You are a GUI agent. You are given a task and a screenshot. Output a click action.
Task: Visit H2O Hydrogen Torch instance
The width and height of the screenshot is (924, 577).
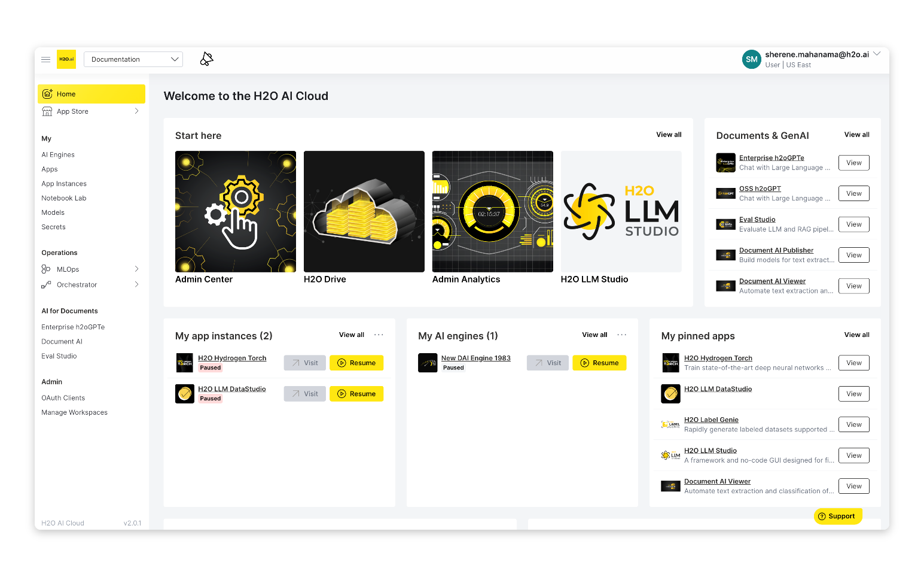305,363
